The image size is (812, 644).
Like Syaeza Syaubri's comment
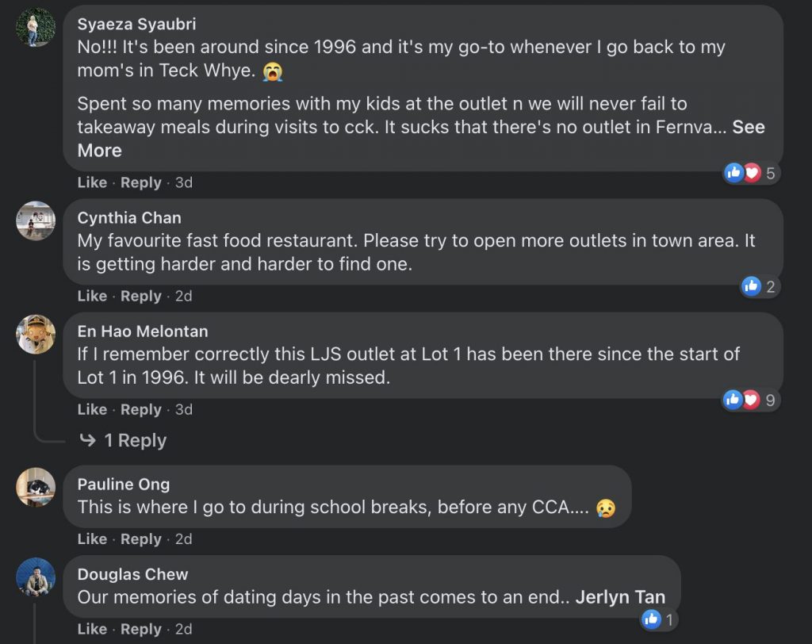[x=92, y=182]
